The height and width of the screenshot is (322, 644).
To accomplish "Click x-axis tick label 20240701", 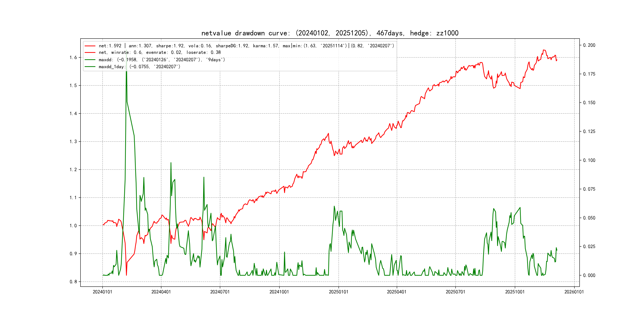I will [220, 292].
